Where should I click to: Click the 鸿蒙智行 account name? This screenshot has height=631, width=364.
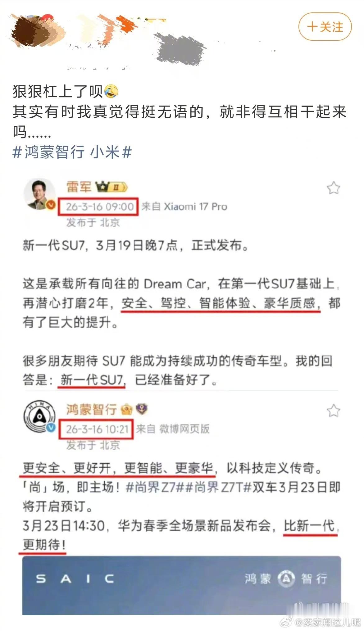click(x=92, y=410)
